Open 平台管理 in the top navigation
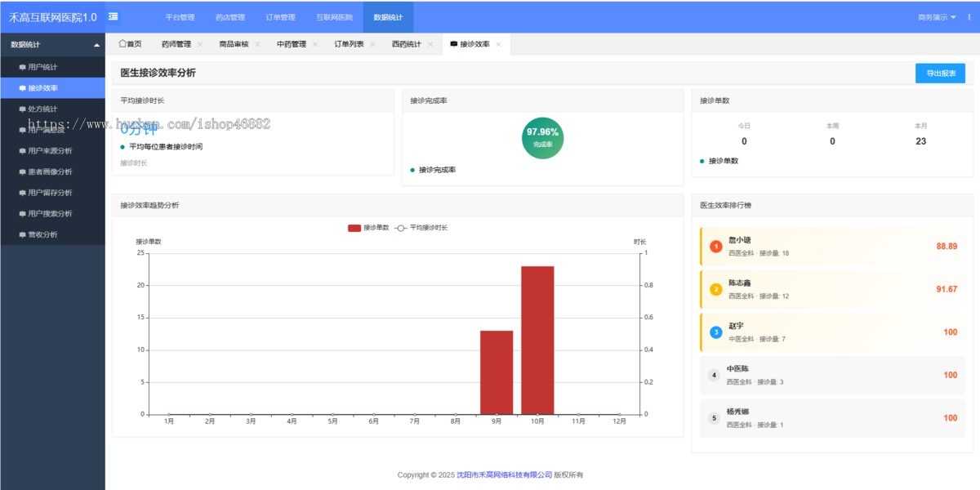This screenshot has width=980, height=490. 180,17
